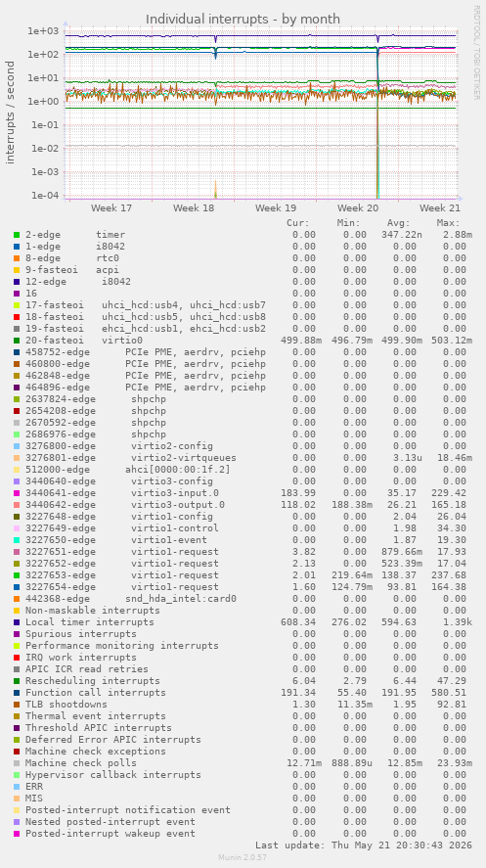Click the dark blue Local timer interrupts swatch
The height and width of the screenshot is (868, 486).
point(17,622)
